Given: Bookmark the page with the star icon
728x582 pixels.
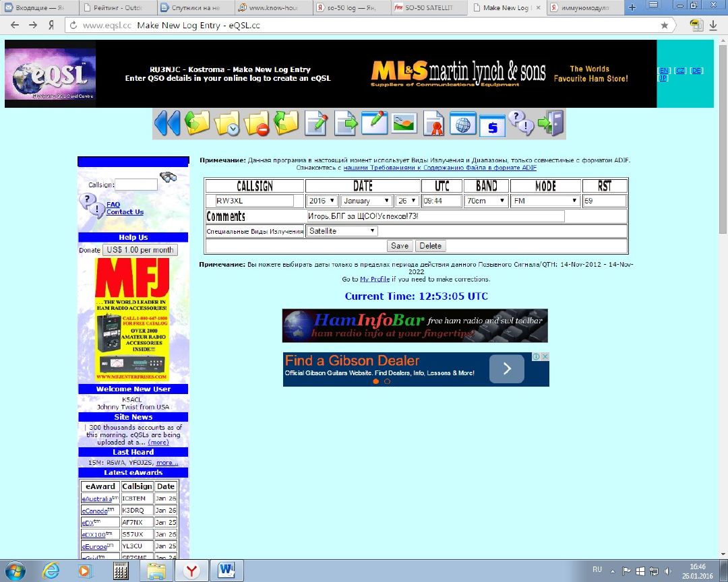Looking at the screenshot, I should 665,25.
